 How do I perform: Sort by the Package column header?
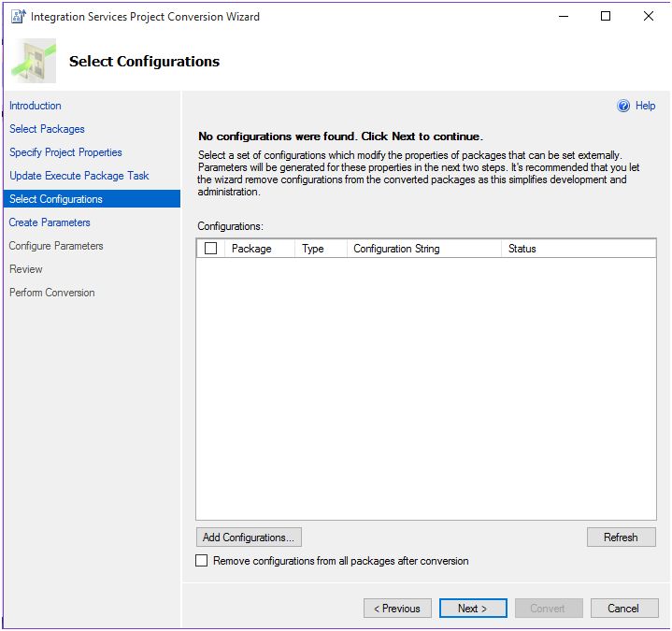point(251,249)
